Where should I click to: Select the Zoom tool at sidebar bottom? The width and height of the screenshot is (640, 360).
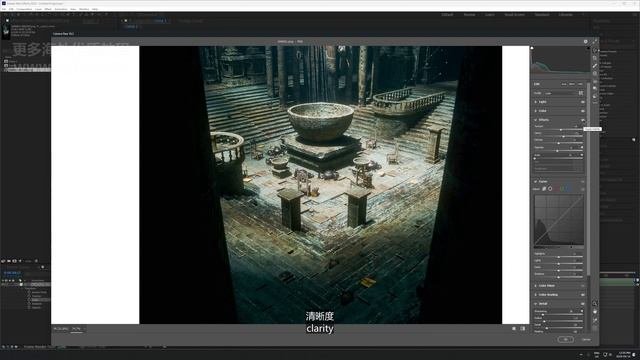595,303
